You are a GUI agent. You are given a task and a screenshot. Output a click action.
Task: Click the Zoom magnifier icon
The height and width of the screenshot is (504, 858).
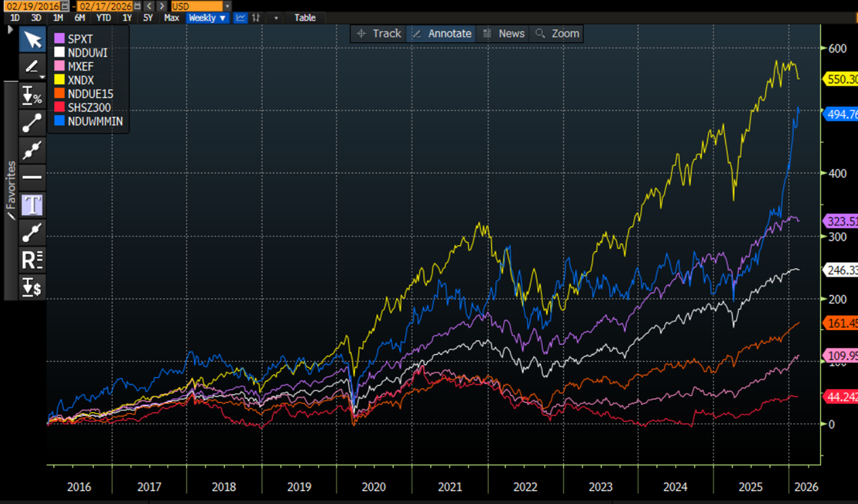[540, 34]
